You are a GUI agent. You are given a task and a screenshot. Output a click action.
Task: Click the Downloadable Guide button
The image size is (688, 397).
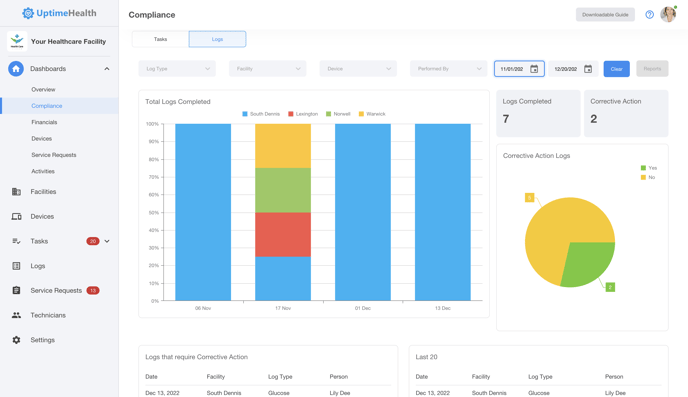[x=605, y=15]
